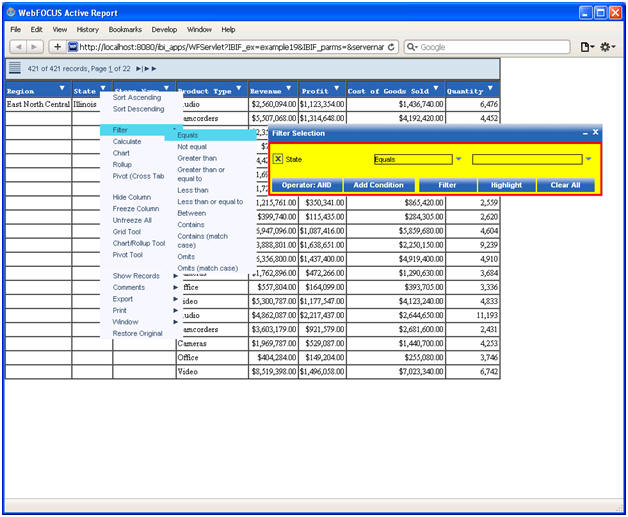Click the Operator: AND button
628x517 pixels.
click(306, 185)
